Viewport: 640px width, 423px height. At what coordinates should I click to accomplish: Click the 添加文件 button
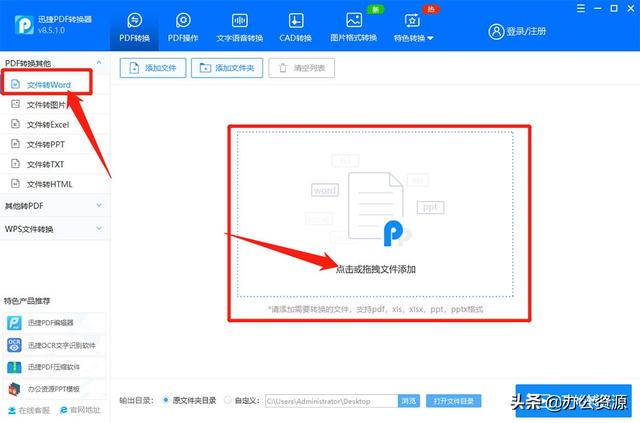click(x=153, y=68)
